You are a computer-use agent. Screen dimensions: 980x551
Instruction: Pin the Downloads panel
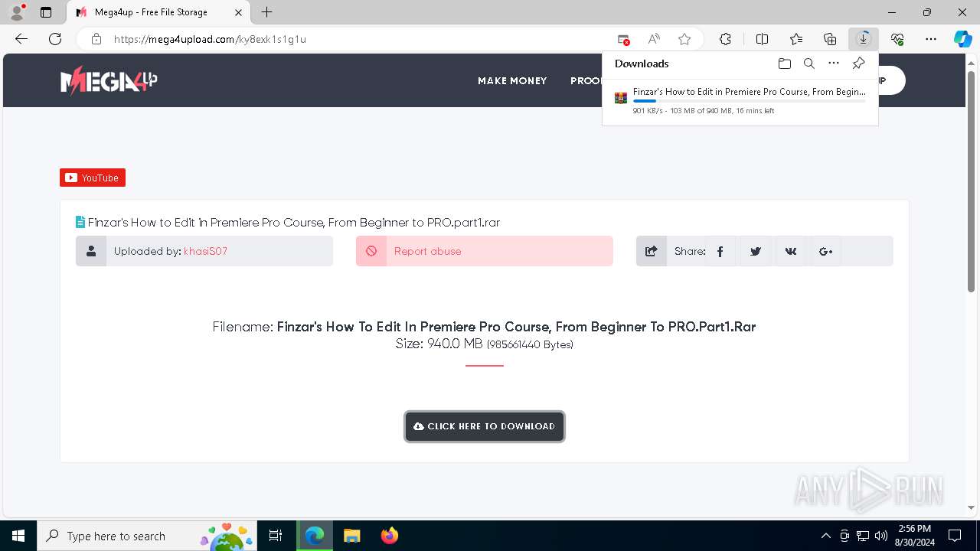pyautogui.click(x=859, y=64)
